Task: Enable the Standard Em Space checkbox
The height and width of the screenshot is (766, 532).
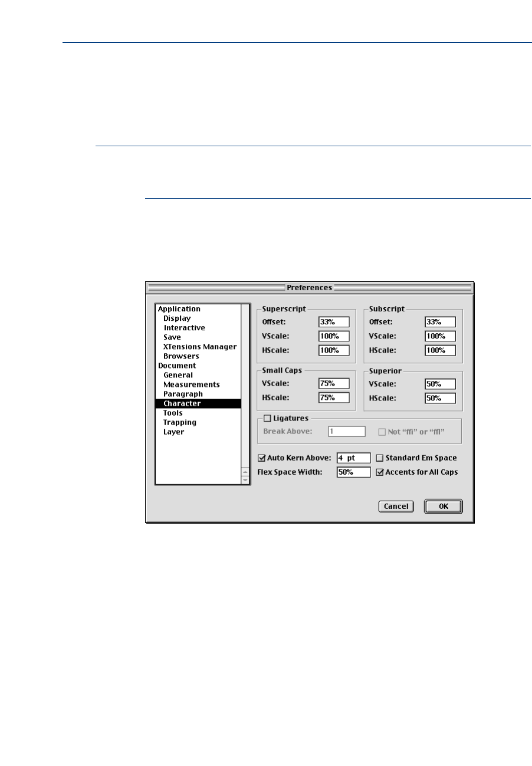Action: pos(380,458)
